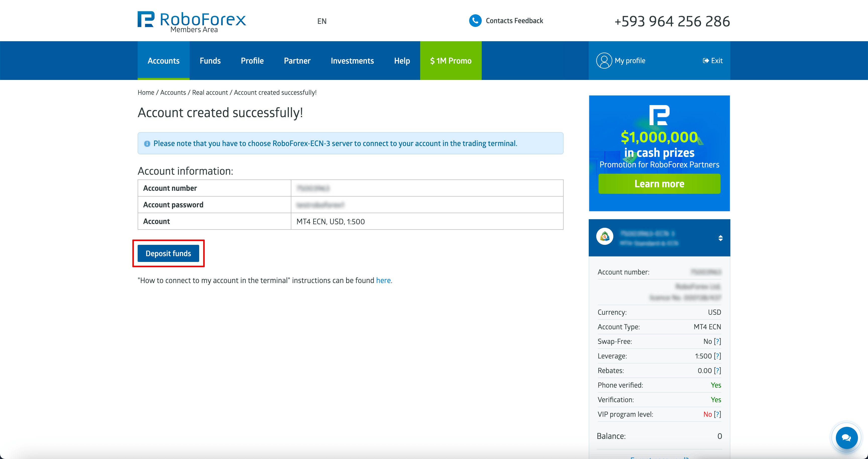Open the Partner menu
868x459 pixels.
point(297,61)
